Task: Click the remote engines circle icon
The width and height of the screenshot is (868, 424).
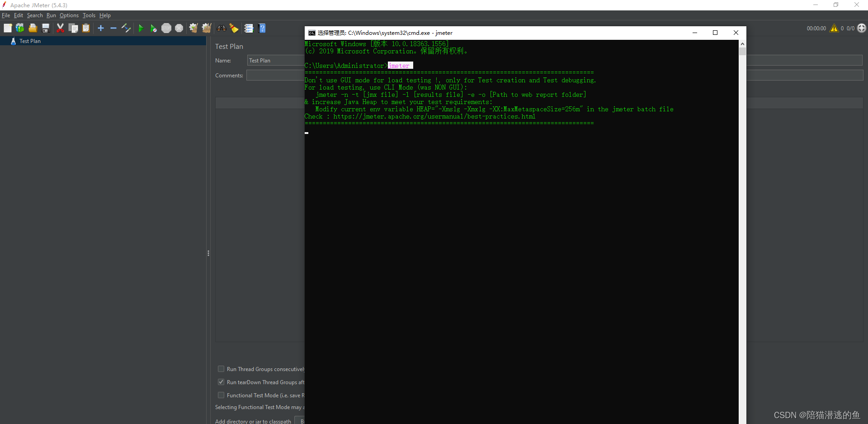Action: pyautogui.click(x=862, y=28)
